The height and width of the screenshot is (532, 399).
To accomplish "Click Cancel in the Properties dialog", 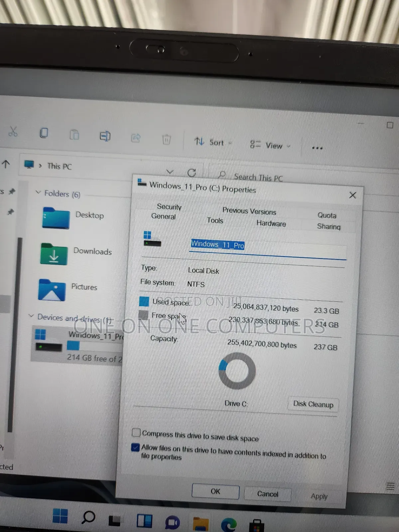I will (x=268, y=494).
